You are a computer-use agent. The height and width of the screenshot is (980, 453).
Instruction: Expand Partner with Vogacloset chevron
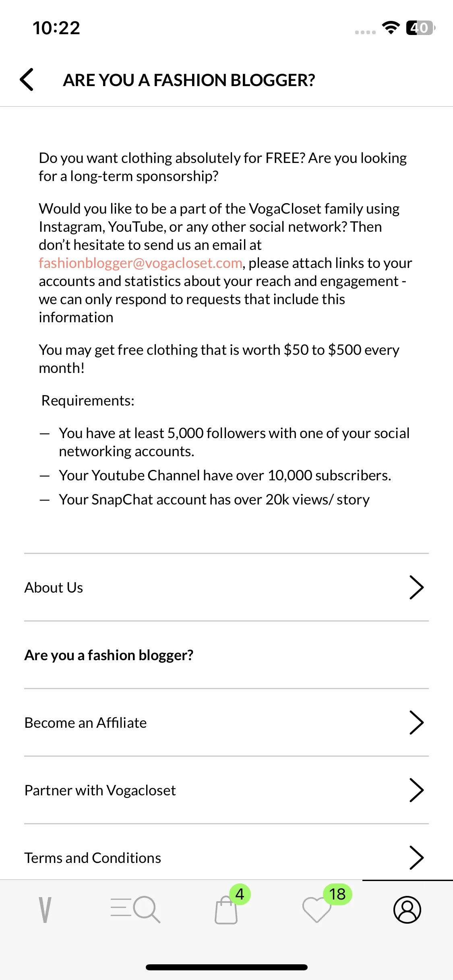pyautogui.click(x=417, y=790)
